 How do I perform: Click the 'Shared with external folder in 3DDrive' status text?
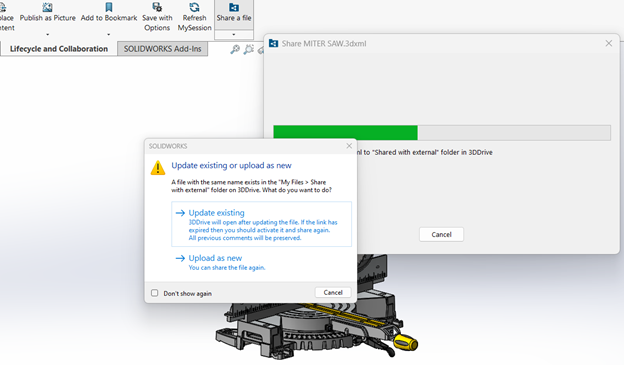(x=424, y=152)
